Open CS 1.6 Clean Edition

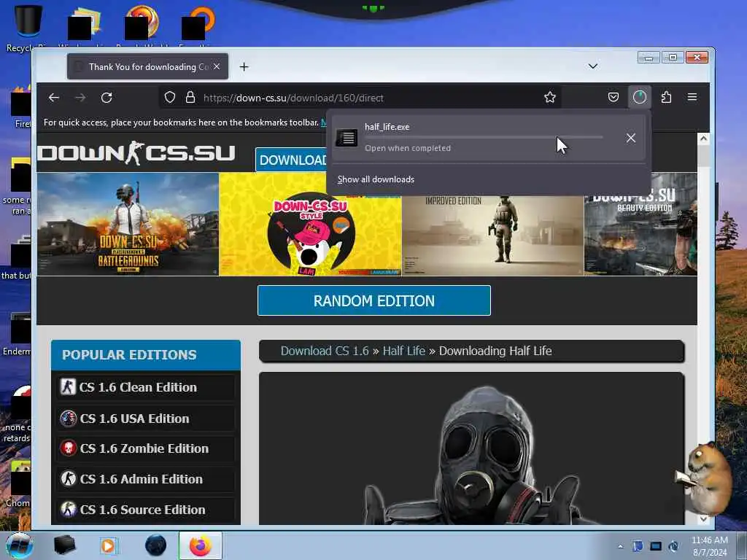pos(146,387)
